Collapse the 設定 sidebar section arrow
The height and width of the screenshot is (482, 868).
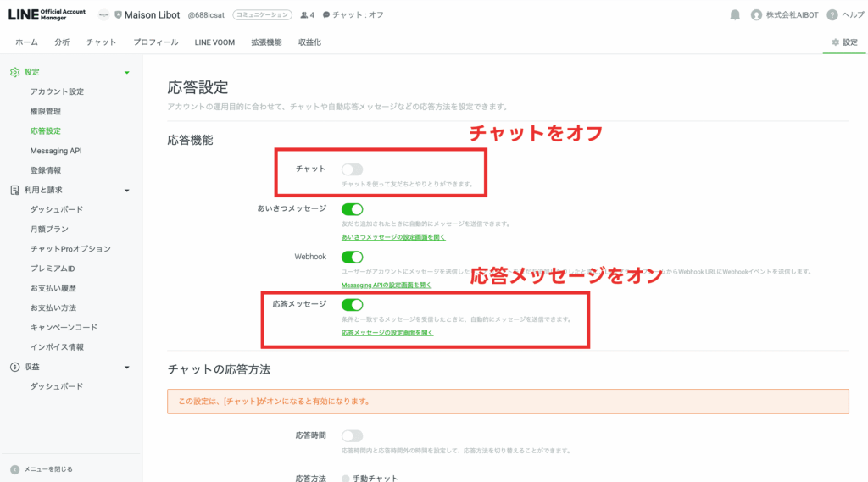[x=127, y=72]
